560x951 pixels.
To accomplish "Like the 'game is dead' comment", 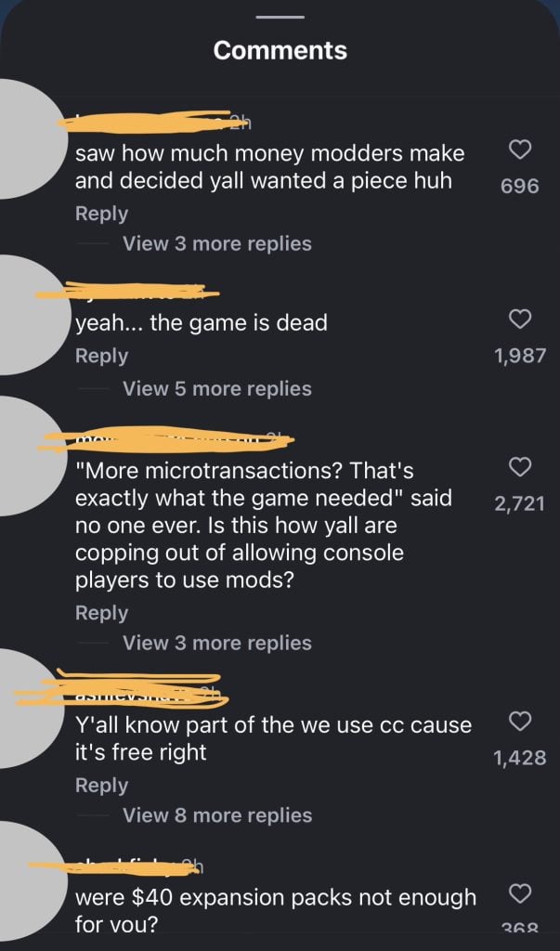I will coord(520,318).
